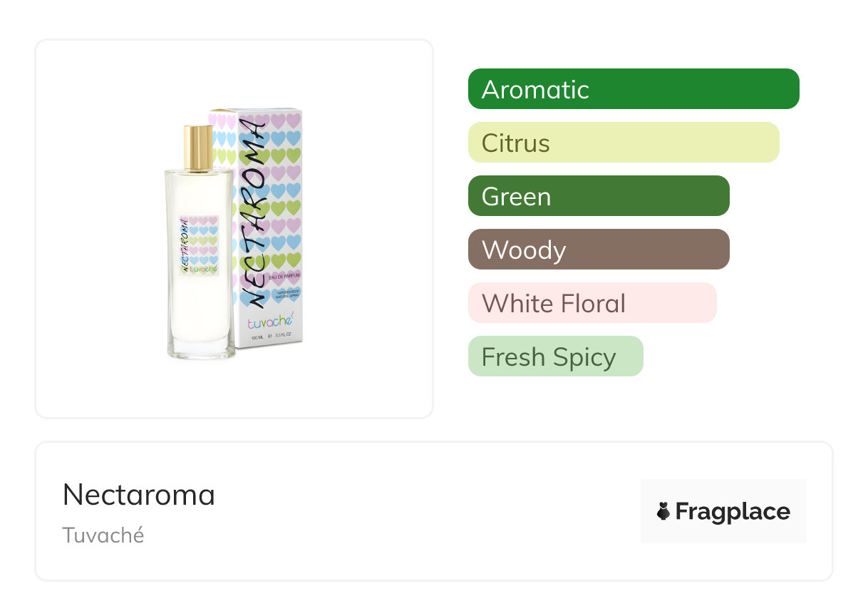The height and width of the screenshot is (616, 868).
Task: Click the Fragplace perfume bottle logo icon
Action: [663, 511]
